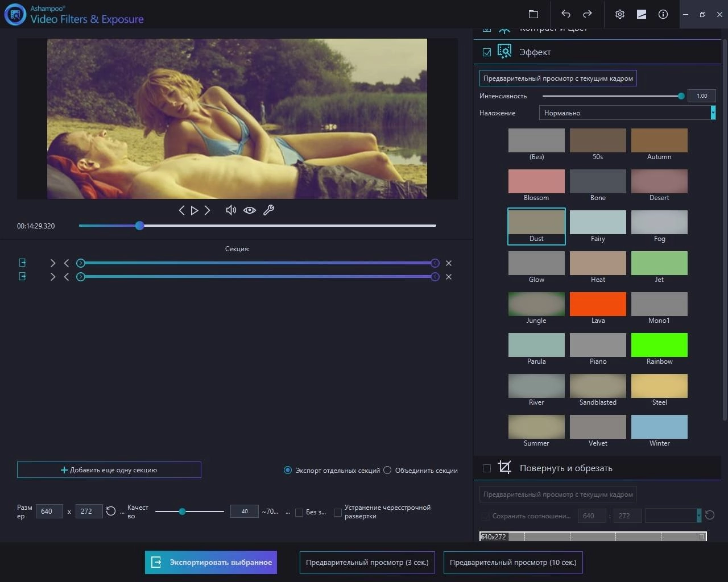Remove the first section with X
The width and height of the screenshot is (728, 582).
point(449,263)
